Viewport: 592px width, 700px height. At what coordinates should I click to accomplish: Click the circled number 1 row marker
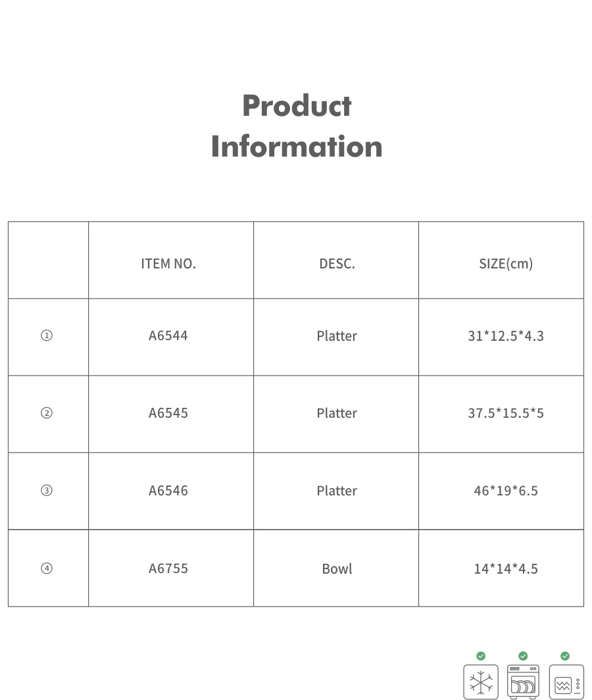coord(47,336)
